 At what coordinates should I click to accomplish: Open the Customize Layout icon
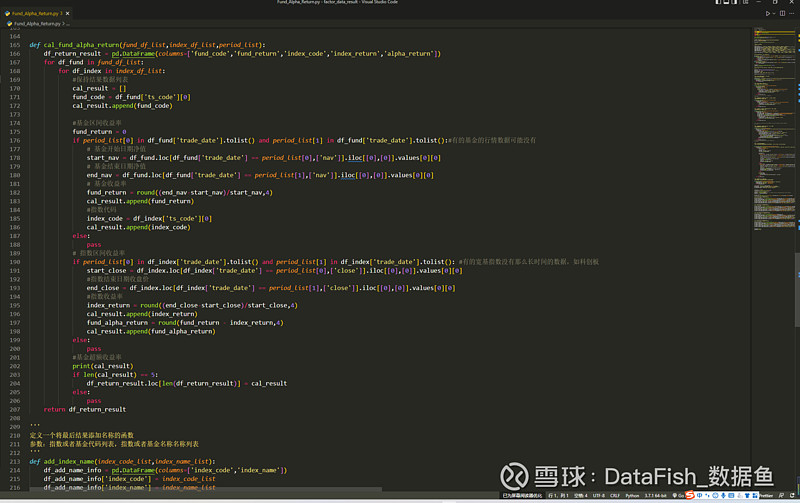click(x=745, y=2)
